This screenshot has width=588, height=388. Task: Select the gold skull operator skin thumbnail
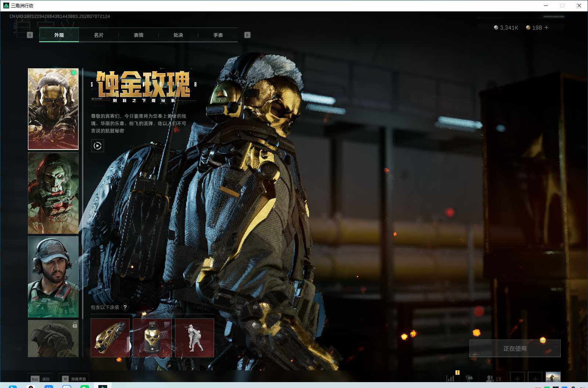(53, 109)
